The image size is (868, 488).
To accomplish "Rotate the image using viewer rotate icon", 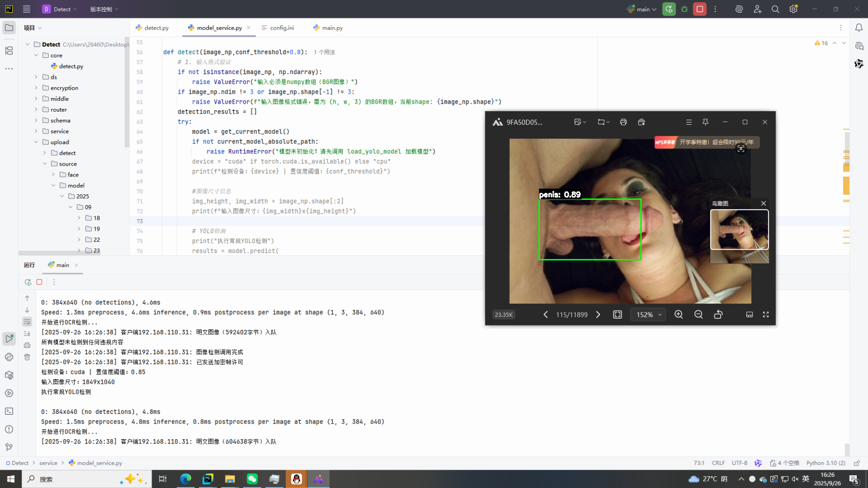I will pos(718,314).
